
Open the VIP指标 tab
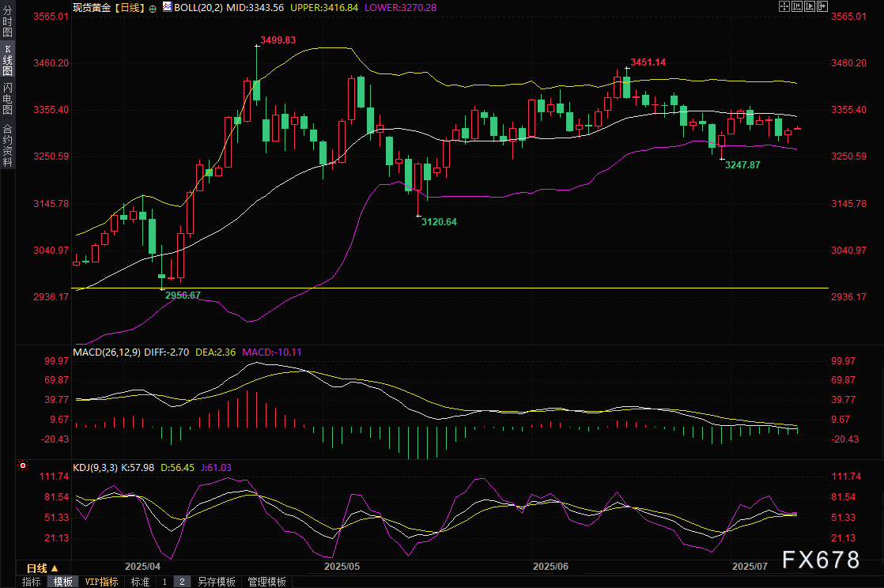pyautogui.click(x=101, y=582)
